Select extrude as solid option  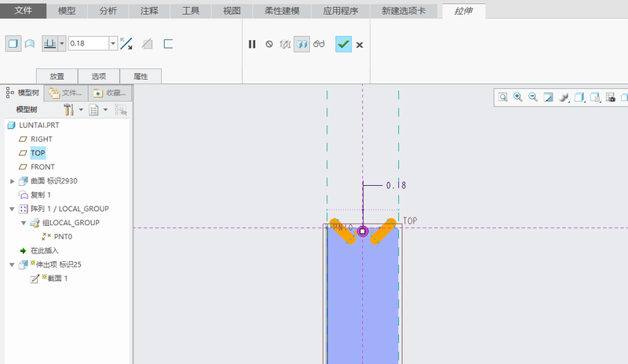[13, 44]
